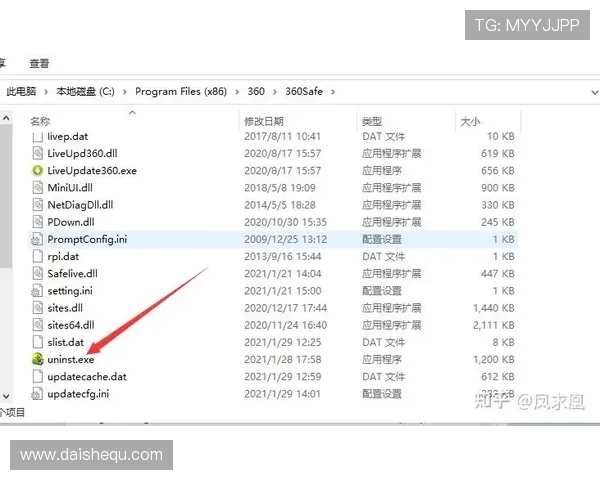
Task: Click the PDown.dll file icon
Action: point(38,222)
